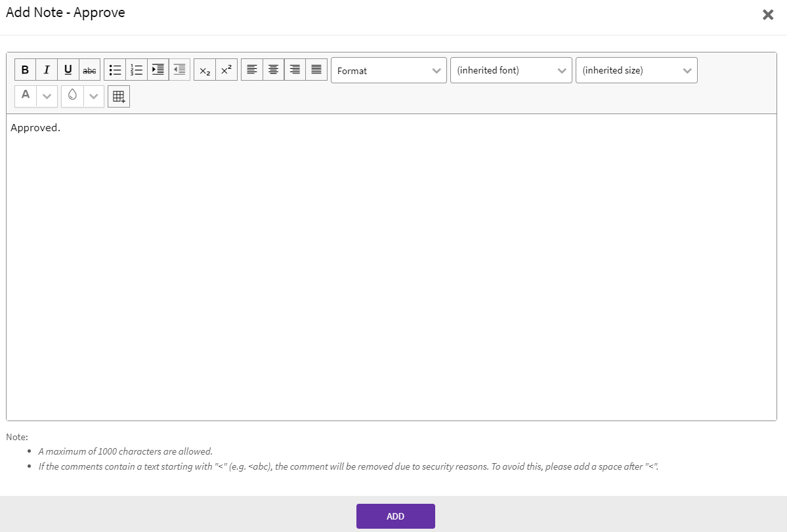Expand the inherited font dropdown
787x532 pixels.
tap(511, 71)
